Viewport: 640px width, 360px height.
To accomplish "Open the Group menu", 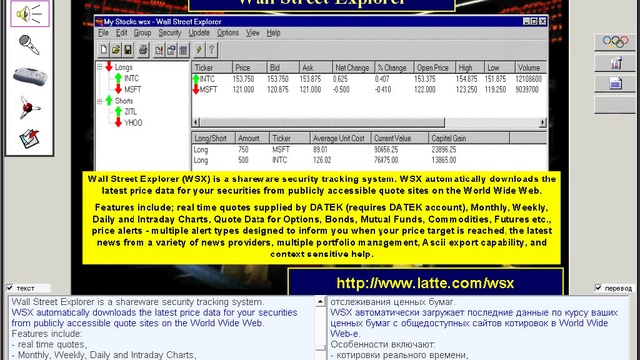I will 142,33.
